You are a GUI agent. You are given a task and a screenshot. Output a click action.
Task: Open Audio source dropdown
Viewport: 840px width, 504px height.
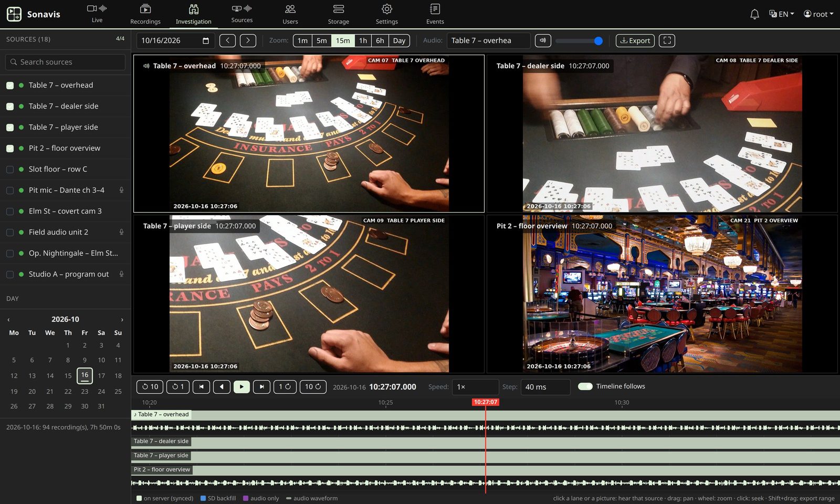point(489,40)
